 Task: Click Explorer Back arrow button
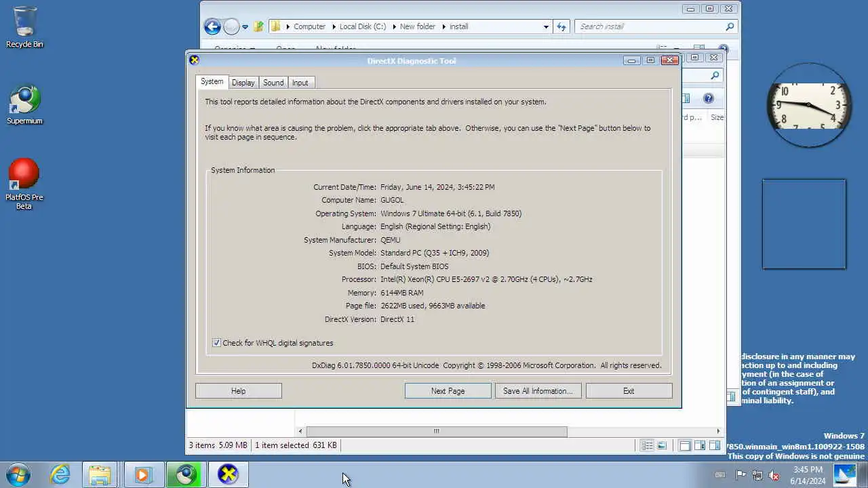(x=212, y=26)
